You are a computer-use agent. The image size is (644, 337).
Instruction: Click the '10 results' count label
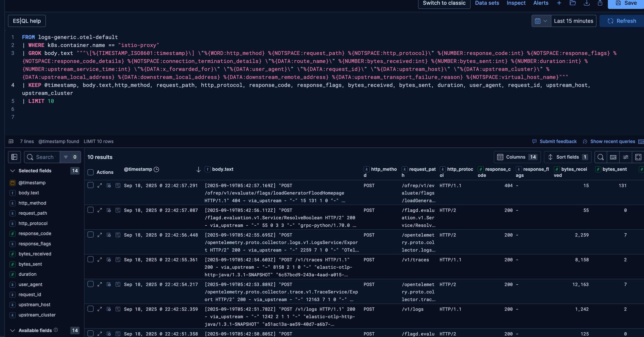[x=100, y=157]
